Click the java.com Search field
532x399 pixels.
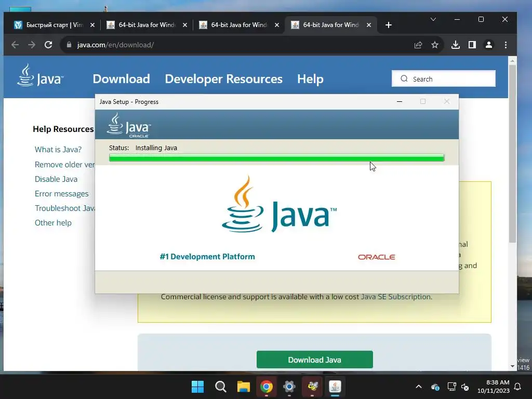point(444,79)
